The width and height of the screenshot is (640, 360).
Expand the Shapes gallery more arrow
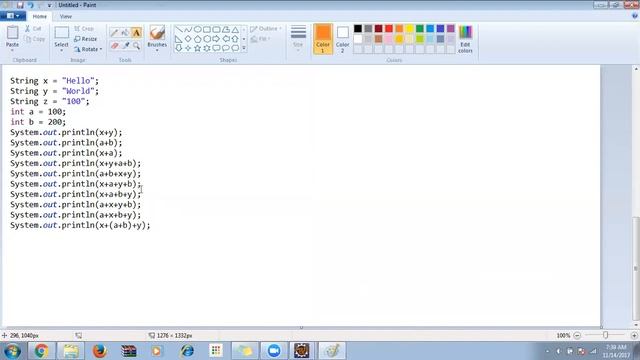[x=244, y=48]
